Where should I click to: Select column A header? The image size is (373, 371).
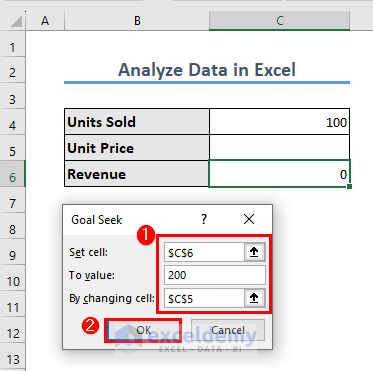45,21
